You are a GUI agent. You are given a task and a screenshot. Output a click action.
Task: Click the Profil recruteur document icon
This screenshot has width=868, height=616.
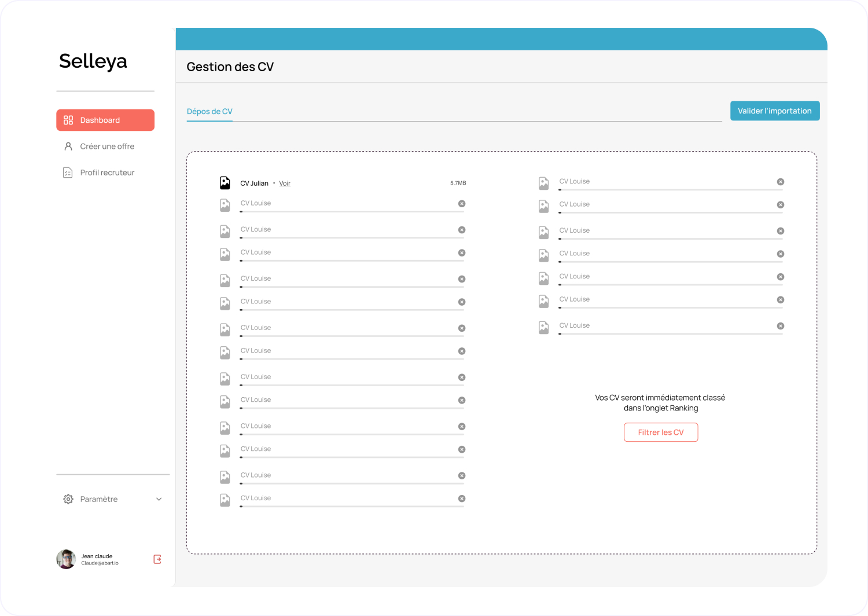[68, 172]
